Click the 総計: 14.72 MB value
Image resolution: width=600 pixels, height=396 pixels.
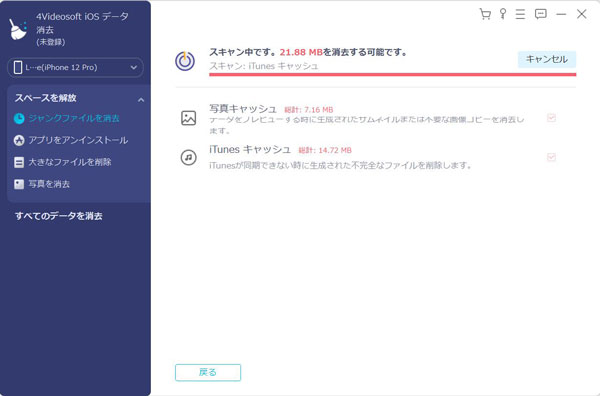(x=324, y=150)
